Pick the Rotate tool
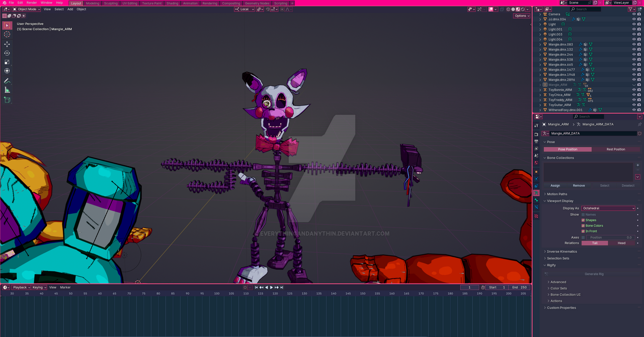 click(7, 53)
